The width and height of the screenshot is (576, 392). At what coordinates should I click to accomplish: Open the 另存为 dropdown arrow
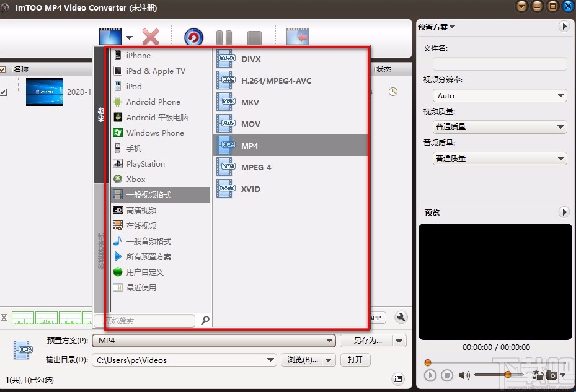click(400, 341)
